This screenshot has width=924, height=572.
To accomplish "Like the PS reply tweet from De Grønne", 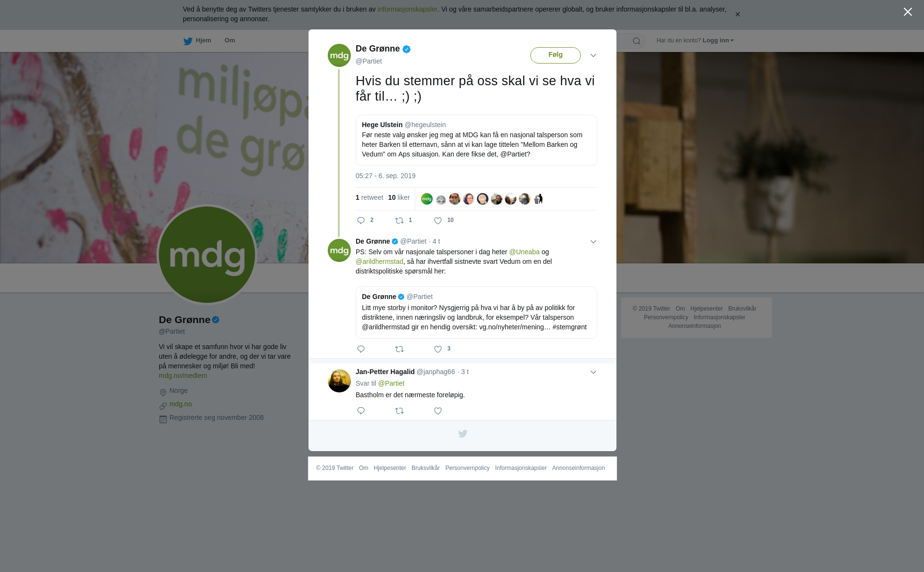I will pyautogui.click(x=438, y=349).
